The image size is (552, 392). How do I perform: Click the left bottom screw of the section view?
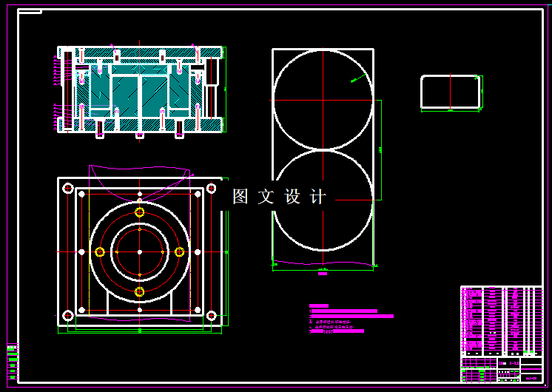click(100, 129)
